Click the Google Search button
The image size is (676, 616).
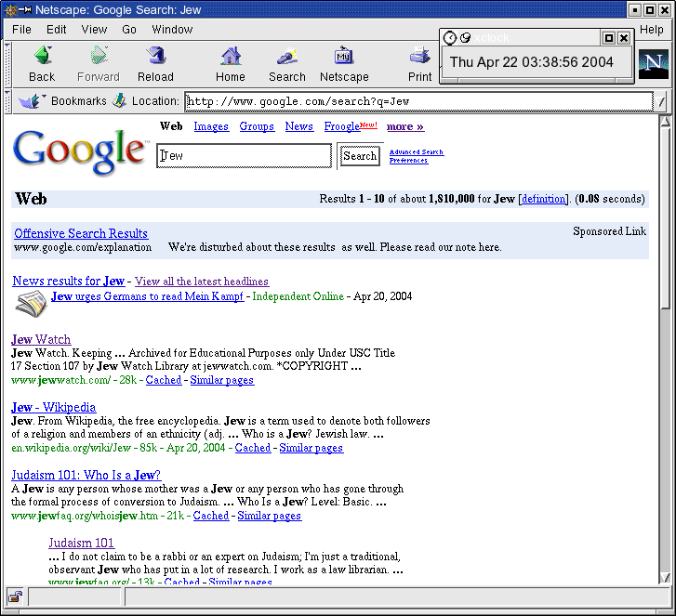pos(360,156)
